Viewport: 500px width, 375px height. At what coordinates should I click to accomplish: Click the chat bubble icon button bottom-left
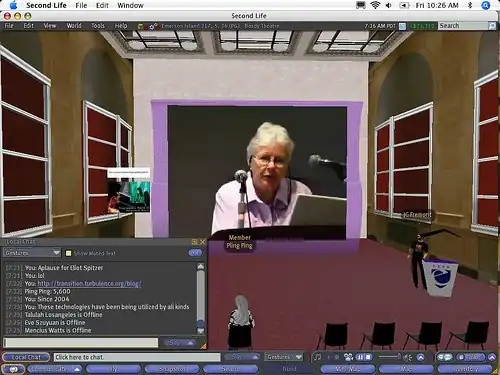13,369
